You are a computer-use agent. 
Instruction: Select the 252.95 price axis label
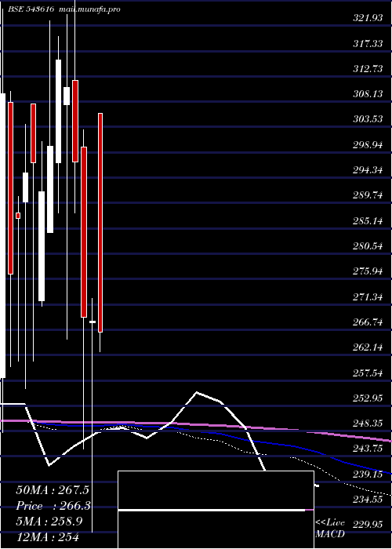tap(368, 398)
